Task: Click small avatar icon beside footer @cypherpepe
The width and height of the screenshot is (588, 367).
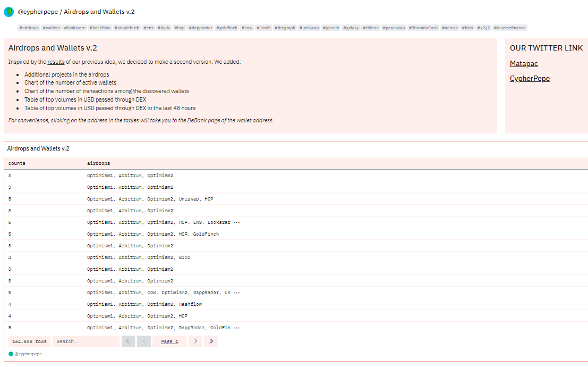Action: (x=11, y=354)
